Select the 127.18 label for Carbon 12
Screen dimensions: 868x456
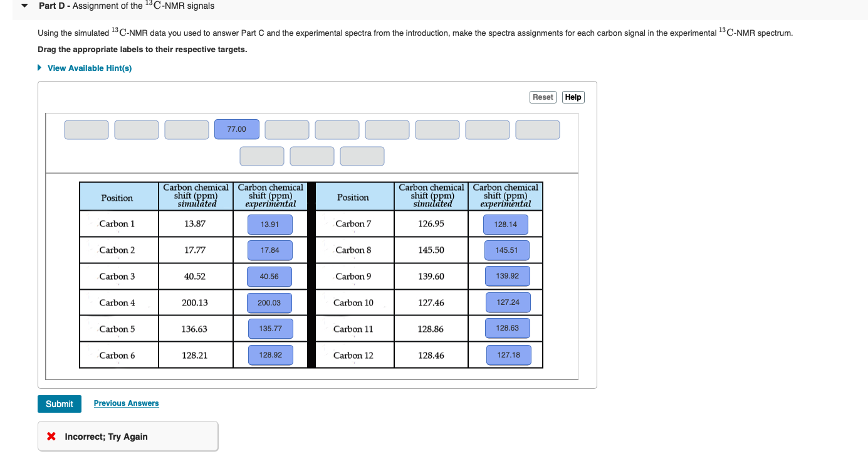pyautogui.click(x=508, y=355)
